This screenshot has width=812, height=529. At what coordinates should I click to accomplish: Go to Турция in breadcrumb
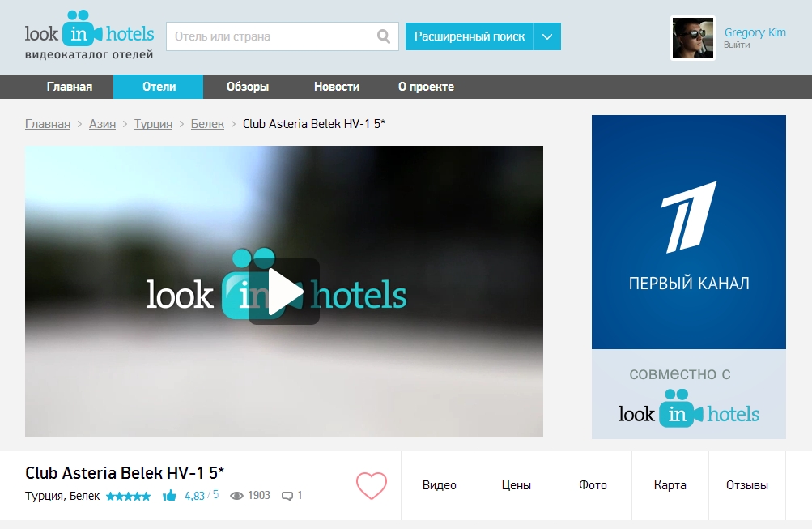click(x=153, y=124)
